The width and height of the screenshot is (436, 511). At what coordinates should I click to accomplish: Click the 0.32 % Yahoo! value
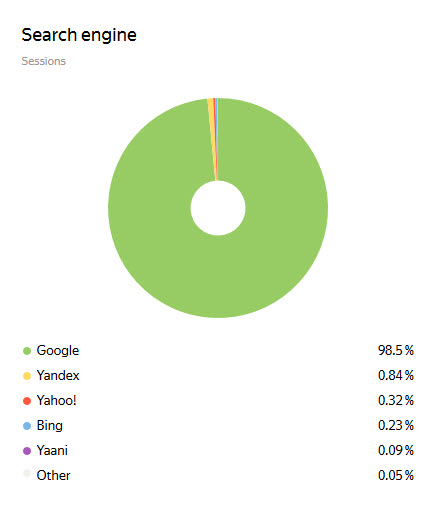pos(396,400)
